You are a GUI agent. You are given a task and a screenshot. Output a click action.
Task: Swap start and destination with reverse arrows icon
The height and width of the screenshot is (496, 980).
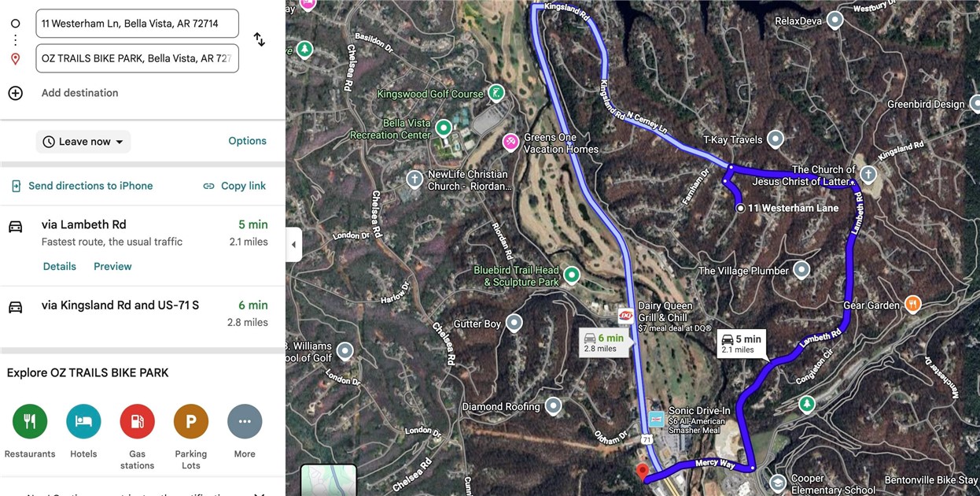259,39
